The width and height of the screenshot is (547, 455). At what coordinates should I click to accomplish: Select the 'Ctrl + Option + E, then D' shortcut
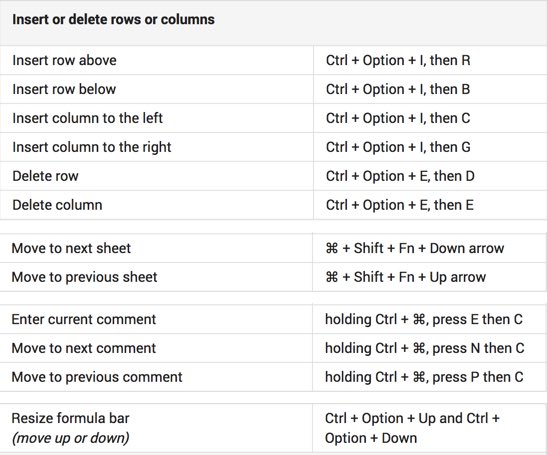[x=400, y=176]
